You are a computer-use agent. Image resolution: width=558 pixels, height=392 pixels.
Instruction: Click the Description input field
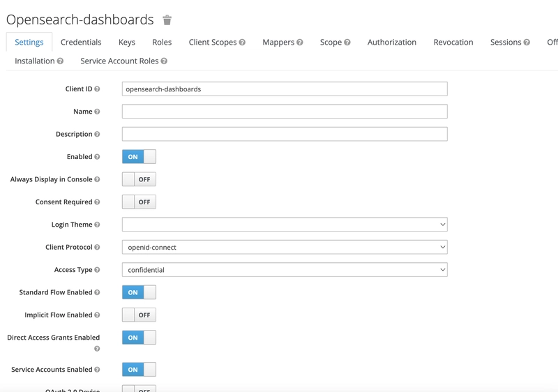pyautogui.click(x=285, y=134)
